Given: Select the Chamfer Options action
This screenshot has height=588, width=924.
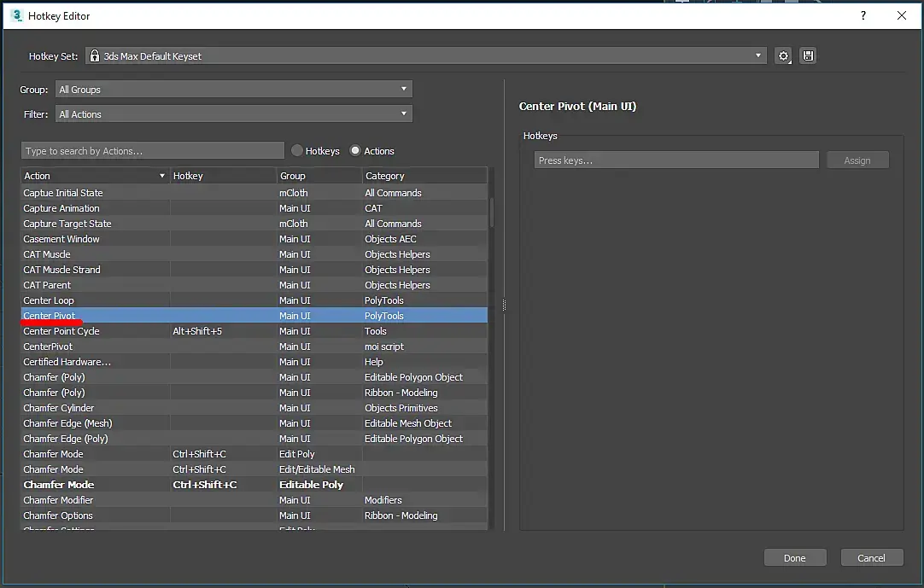Looking at the screenshot, I should 254,515.
